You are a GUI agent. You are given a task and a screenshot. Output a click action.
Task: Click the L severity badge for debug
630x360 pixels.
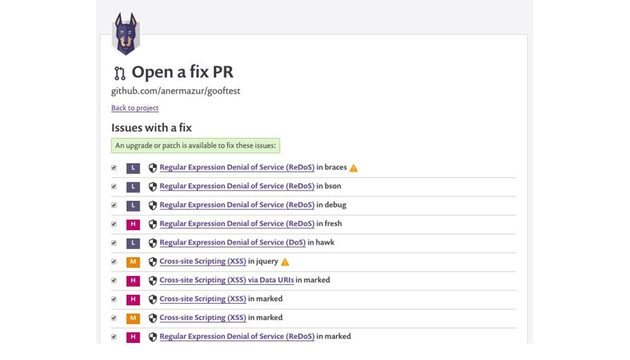133,206
